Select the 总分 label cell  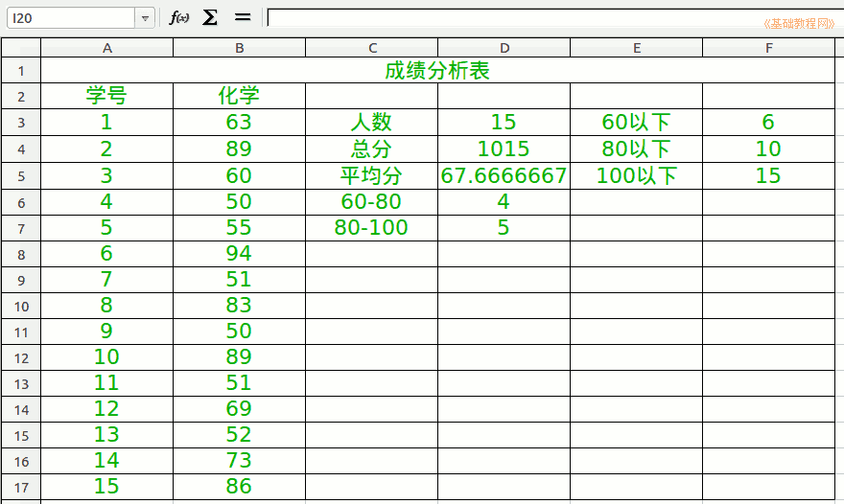[372, 149]
